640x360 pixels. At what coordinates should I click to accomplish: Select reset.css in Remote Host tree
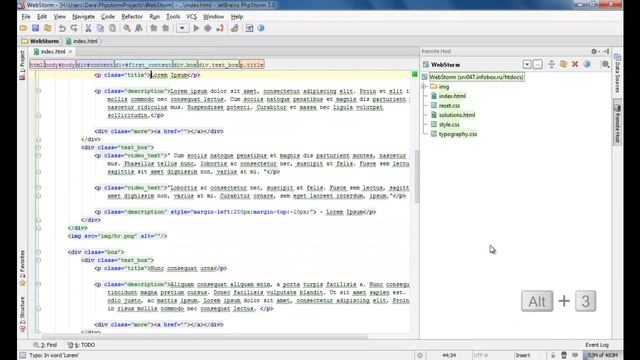pos(449,105)
